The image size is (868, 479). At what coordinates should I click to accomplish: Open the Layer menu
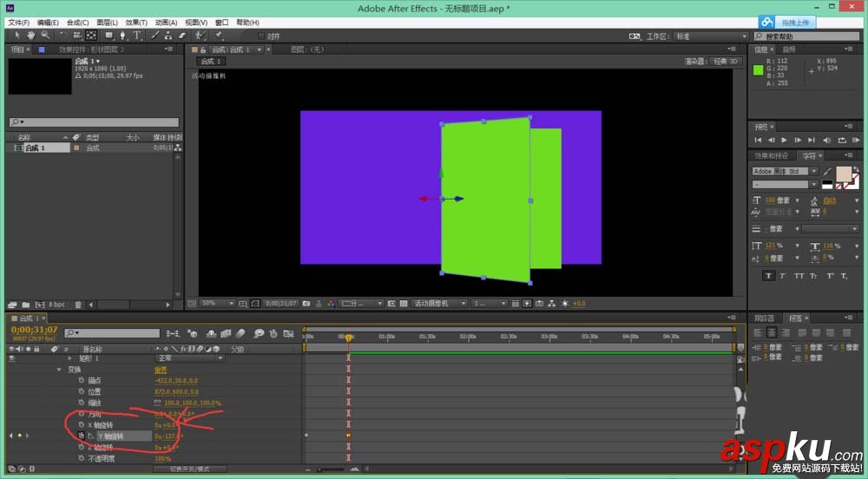coord(107,23)
